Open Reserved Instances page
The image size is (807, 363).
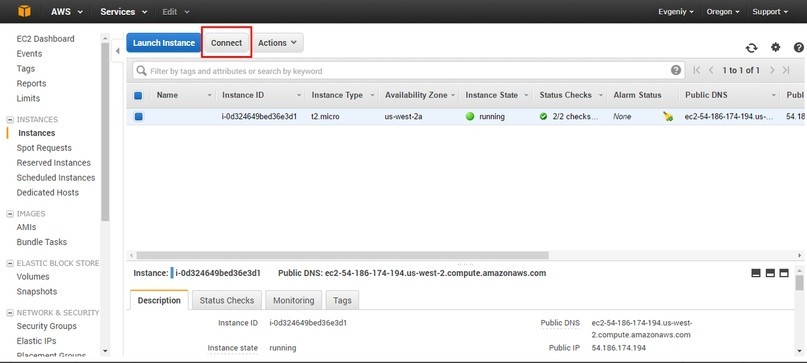point(54,163)
